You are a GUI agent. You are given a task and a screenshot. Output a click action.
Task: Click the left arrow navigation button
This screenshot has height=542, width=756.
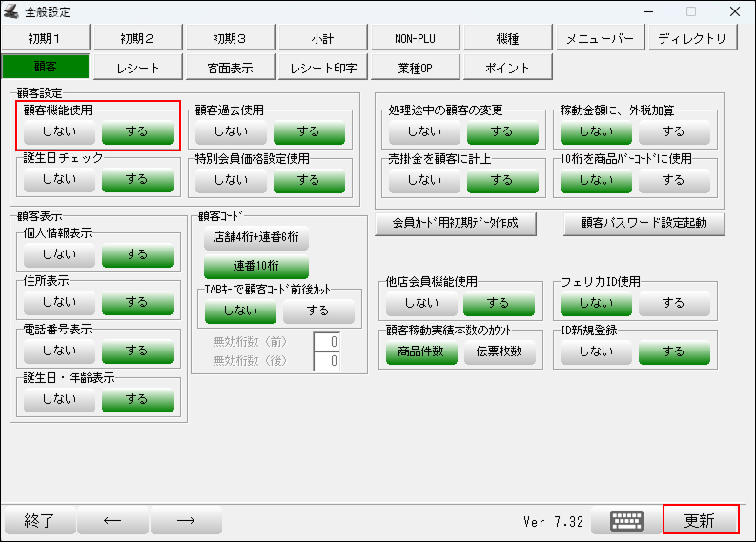pyautogui.click(x=112, y=521)
